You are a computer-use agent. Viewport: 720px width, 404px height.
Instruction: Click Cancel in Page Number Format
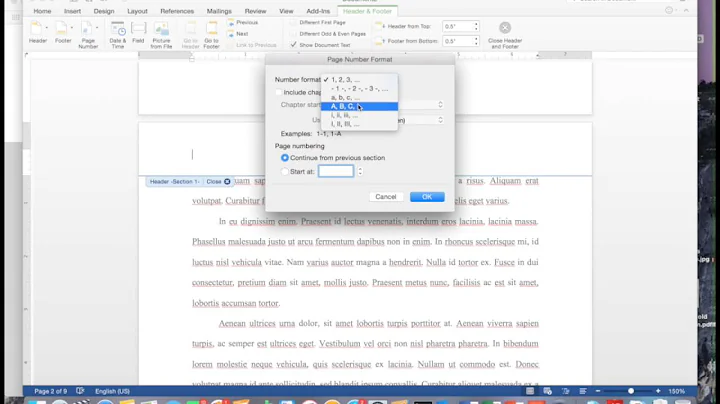(x=386, y=196)
